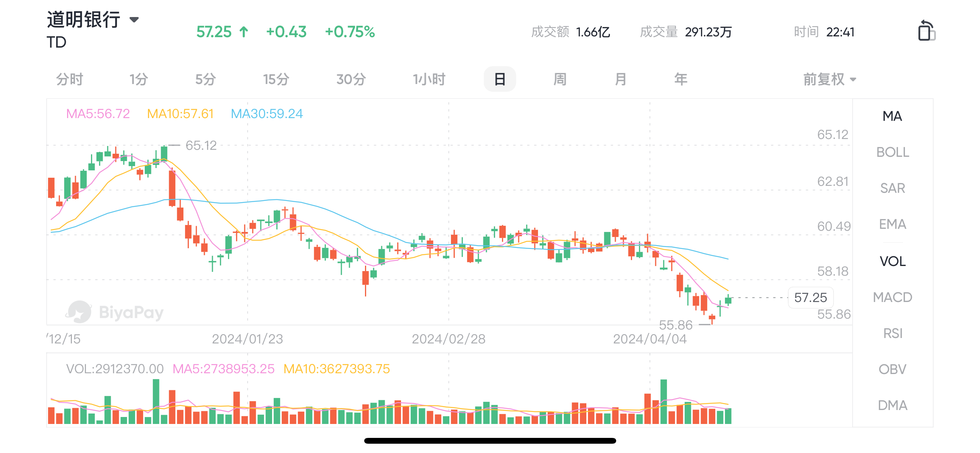This screenshot has height=453, width=980.
Task: Show the 年 yearly chart
Action: 681,79
